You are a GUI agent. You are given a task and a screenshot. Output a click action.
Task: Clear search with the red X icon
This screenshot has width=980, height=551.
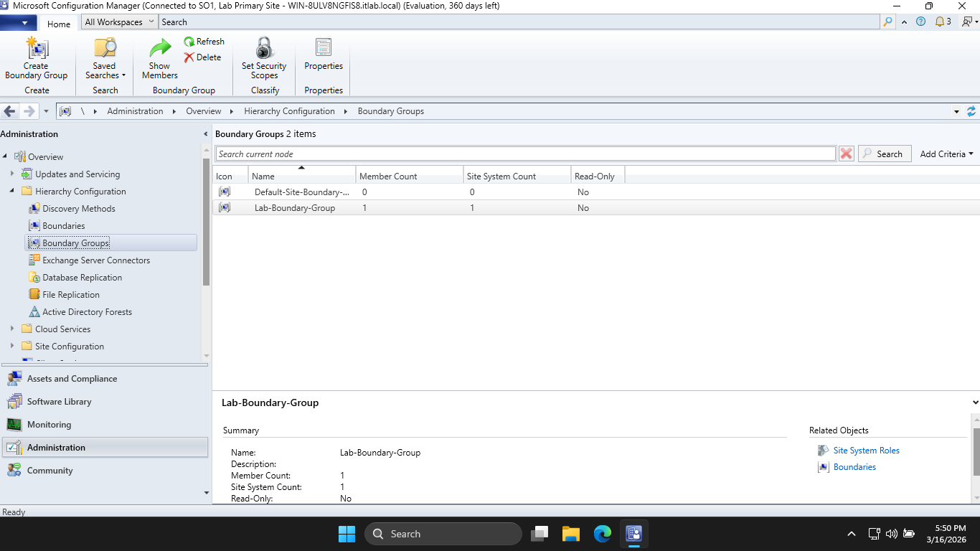click(847, 154)
